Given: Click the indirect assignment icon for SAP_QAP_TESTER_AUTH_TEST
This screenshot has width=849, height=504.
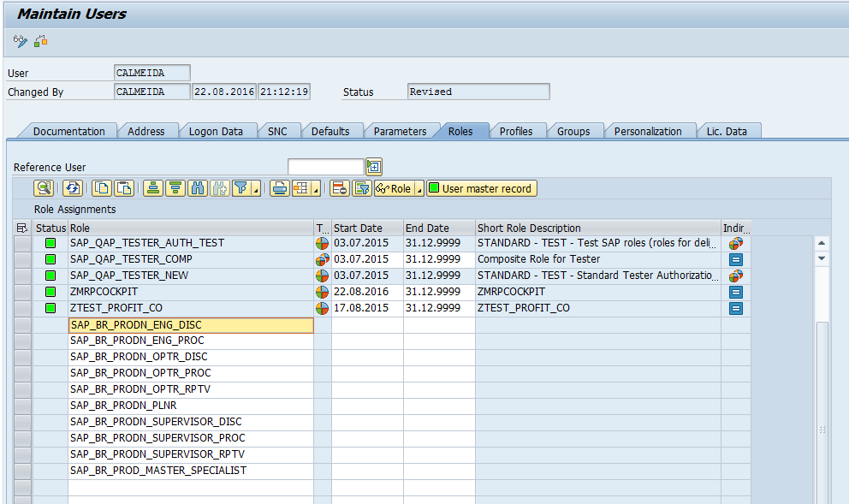Looking at the screenshot, I should click(736, 243).
